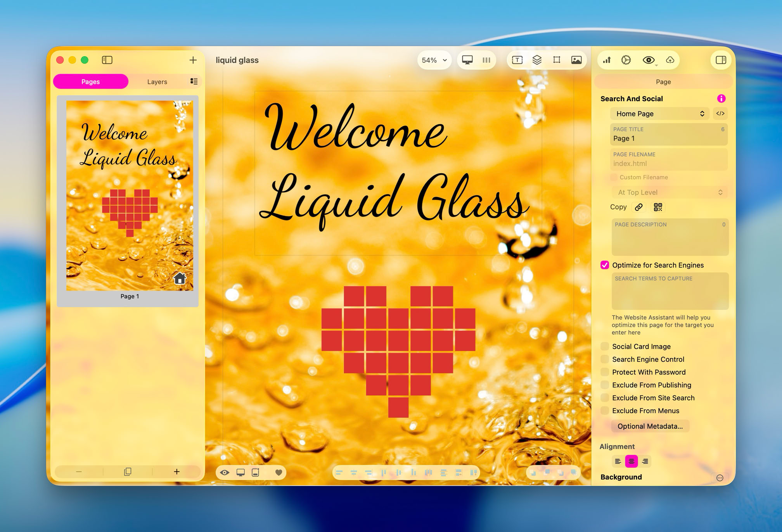Select the Page 1 thumbnail
The height and width of the screenshot is (532, 782).
pos(130,196)
